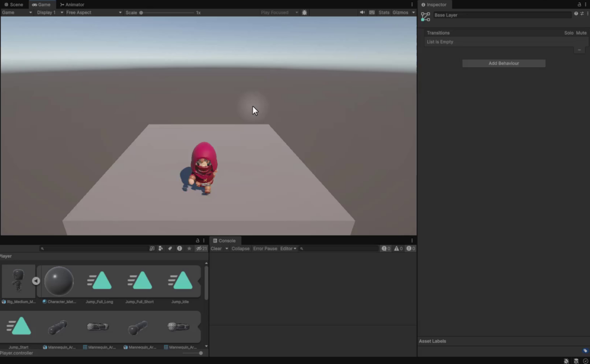Image resolution: width=590 pixels, height=364 pixels.
Task: Click the Project panel search field
Action: (x=93, y=248)
